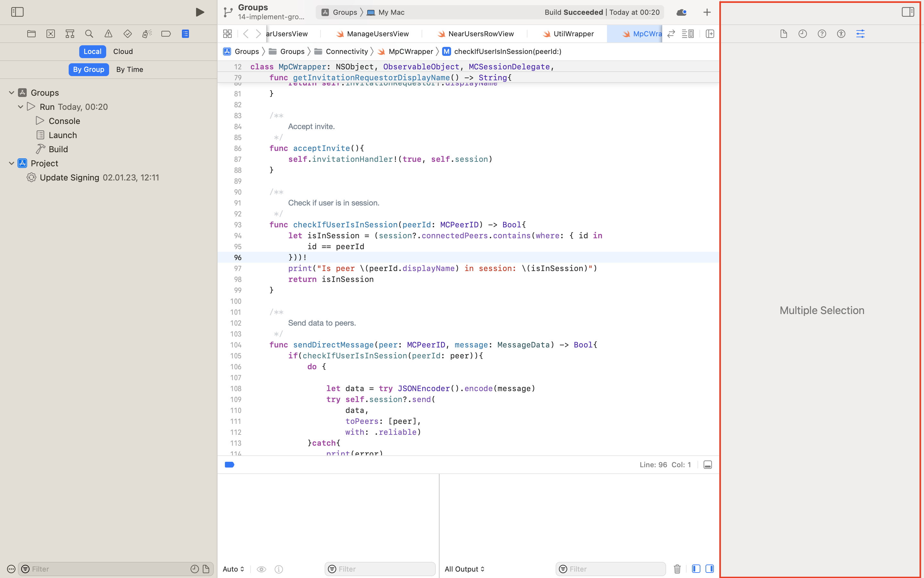Image resolution: width=924 pixels, height=578 pixels.
Task: Enable code review swap arrows
Action: (671, 34)
